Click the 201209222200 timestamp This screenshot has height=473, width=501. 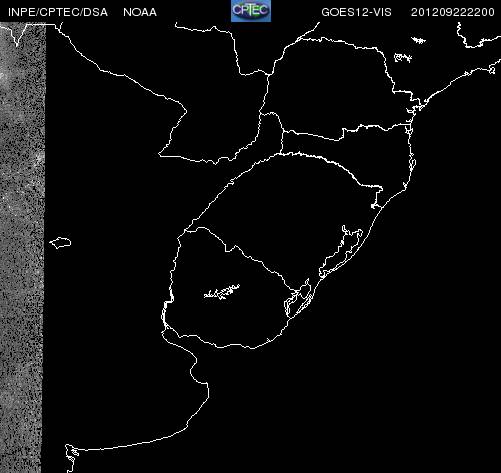452,12
